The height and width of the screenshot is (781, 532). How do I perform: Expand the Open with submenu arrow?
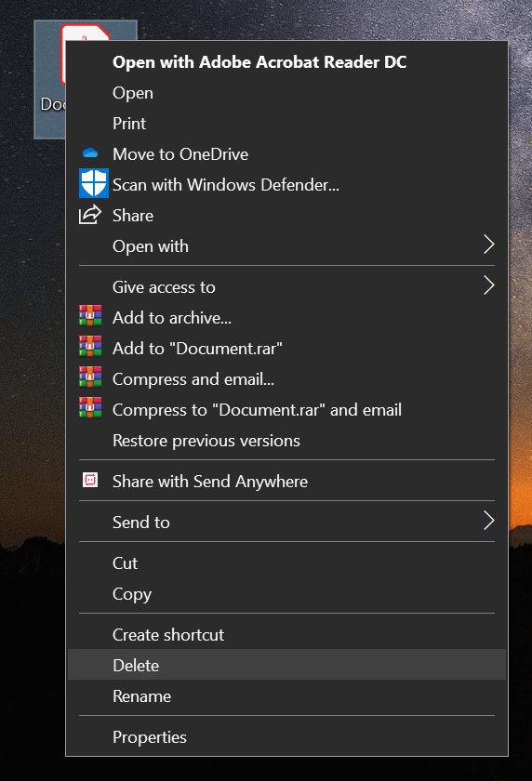pyautogui.click(x=488, y=245)
